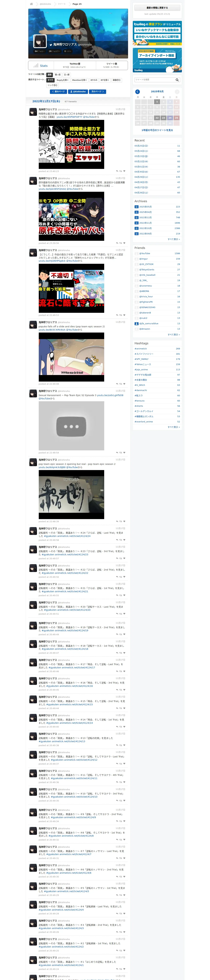
Task: Like the tweet posted at 23:40:23
Action: (124, 171)
